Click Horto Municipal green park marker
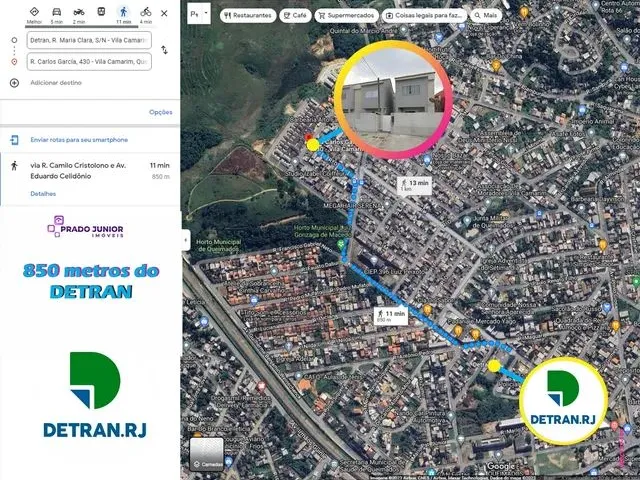The height and width of the screenshot is (480, 640). [x=340, y=244]
